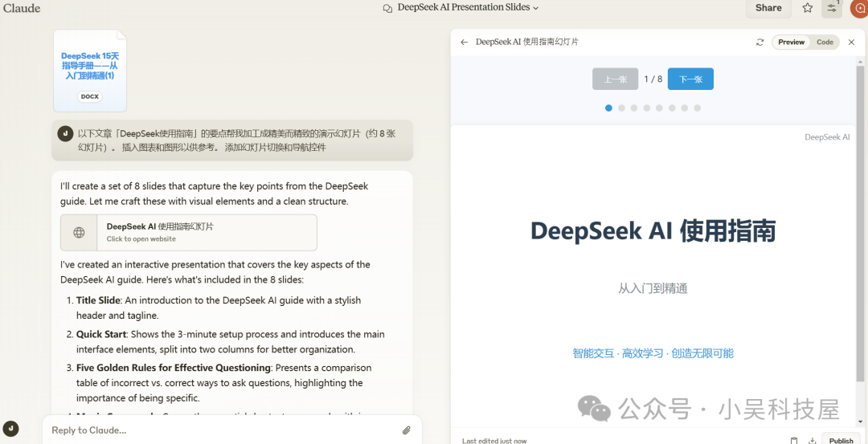Click the Share button
Image resolution: width=868 pixels, height=444 pixels.
coord(768,8)
